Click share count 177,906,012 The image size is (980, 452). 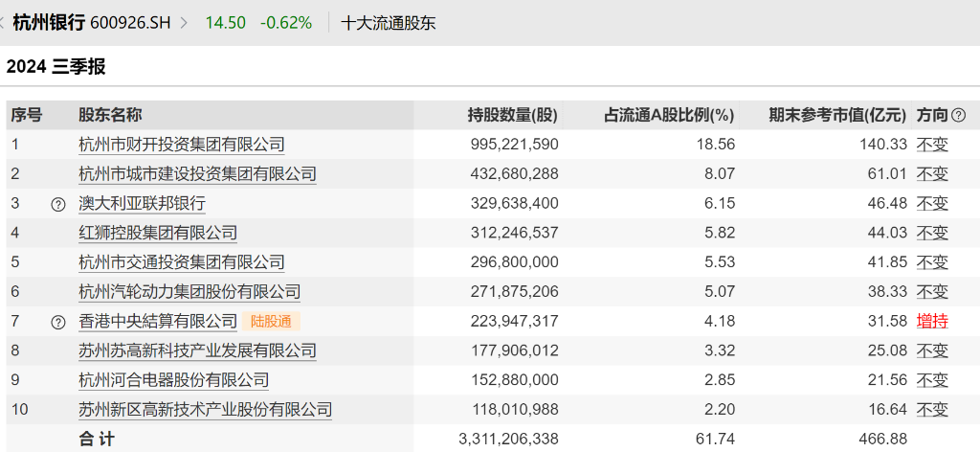coord(514,350)
